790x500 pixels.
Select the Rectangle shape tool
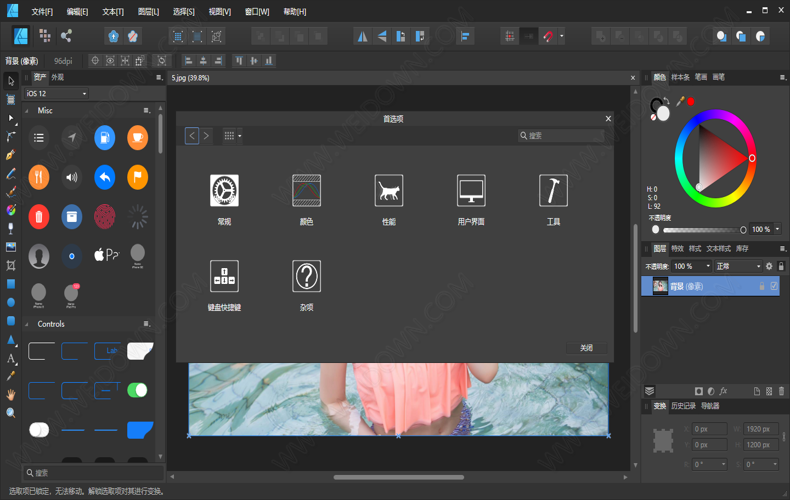coord(11,284)
